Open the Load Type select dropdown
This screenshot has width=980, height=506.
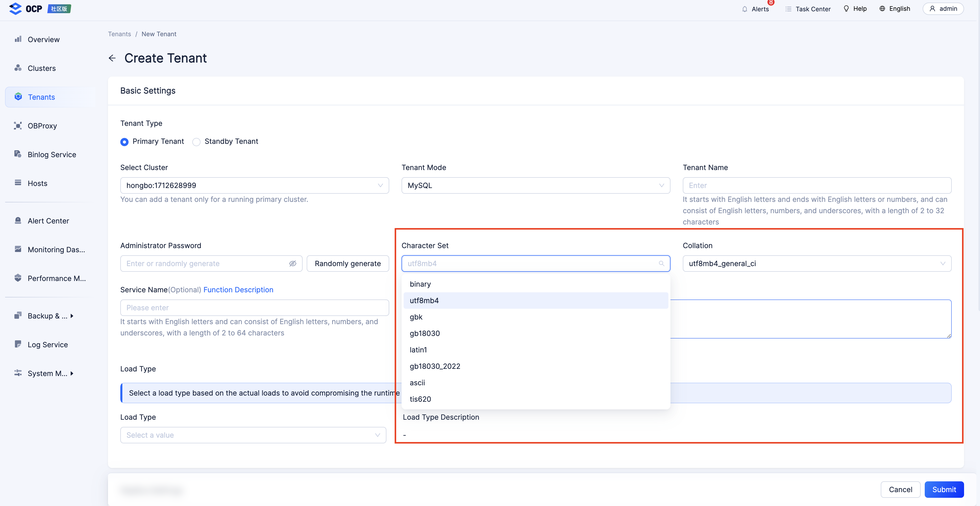click(253, 435)
